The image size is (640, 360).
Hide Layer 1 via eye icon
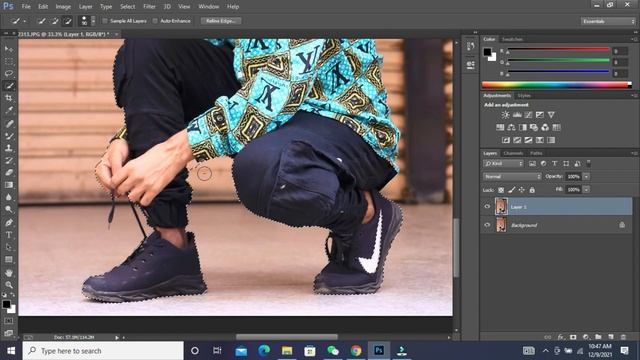(x=487, y=207)
